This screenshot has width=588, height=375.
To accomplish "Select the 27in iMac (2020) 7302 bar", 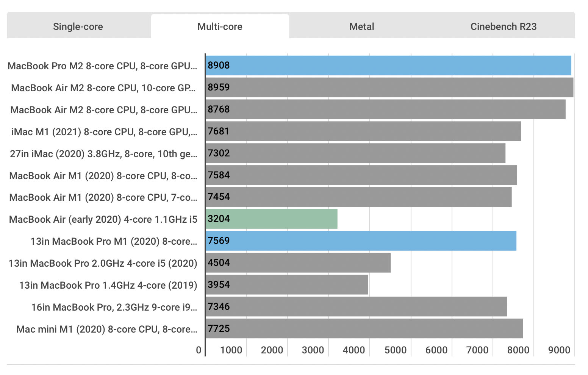I will pos(356,153).
